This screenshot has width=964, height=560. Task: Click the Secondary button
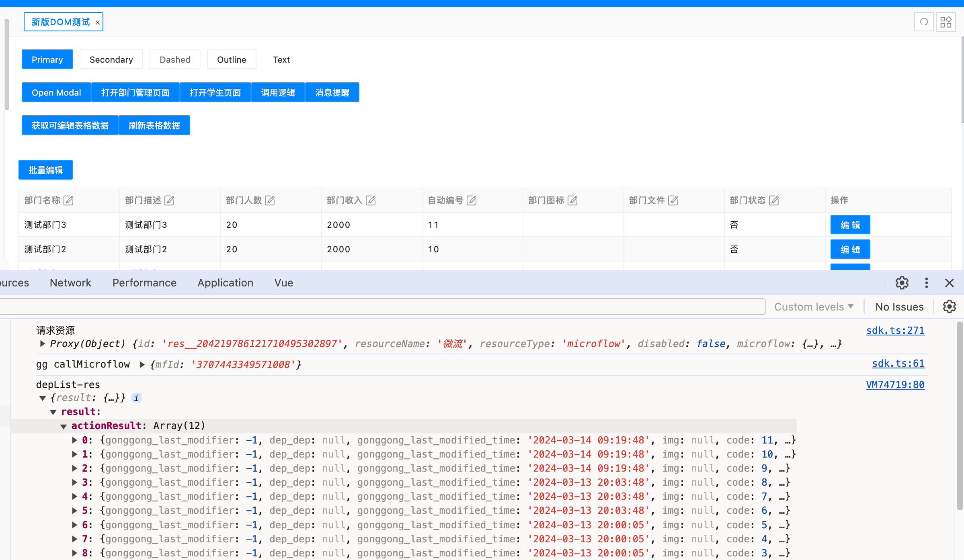click(111, 59)
